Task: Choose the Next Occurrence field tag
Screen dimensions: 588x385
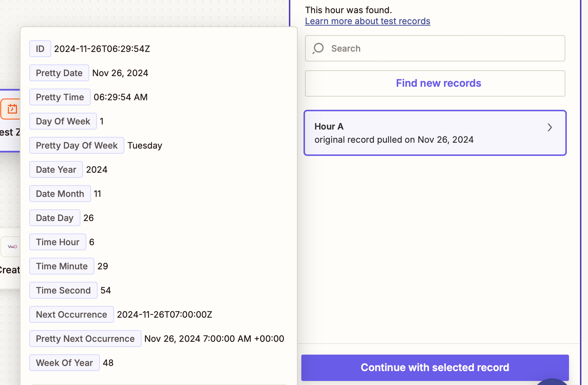Action: 72,314
